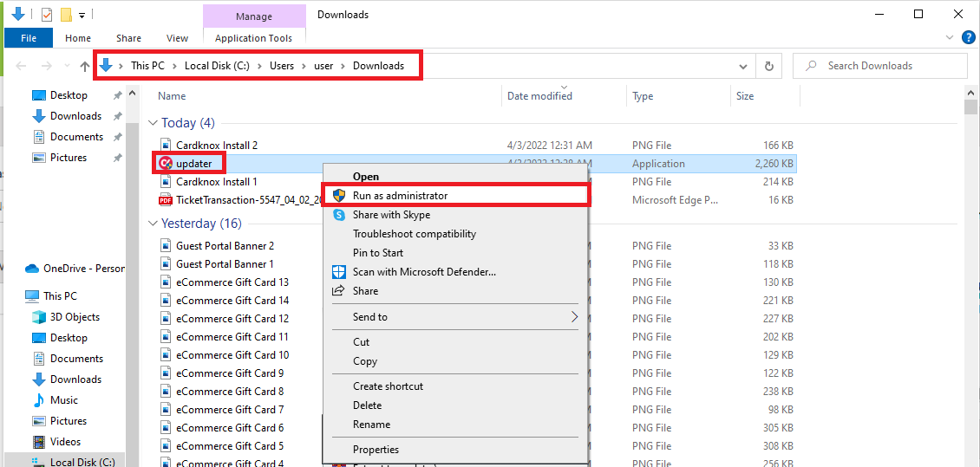Choose Delete from the context menu
This screenshot has height=467, width=980.
click(455, 405)
